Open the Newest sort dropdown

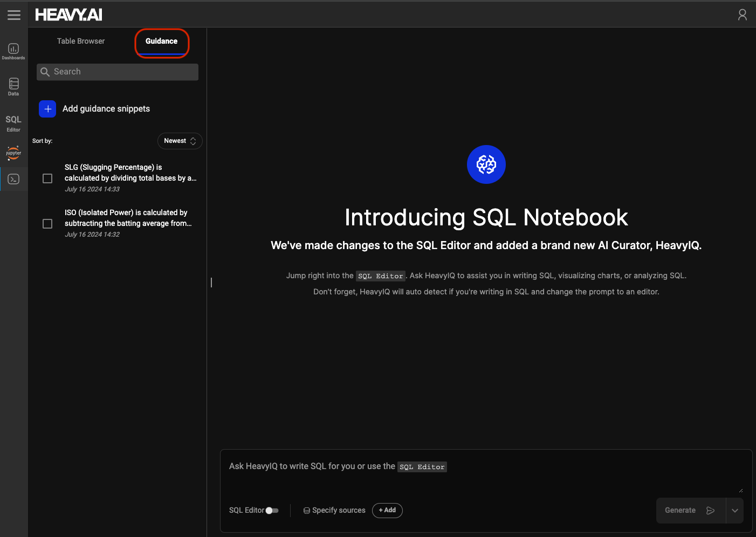click(x=180, y=141)
